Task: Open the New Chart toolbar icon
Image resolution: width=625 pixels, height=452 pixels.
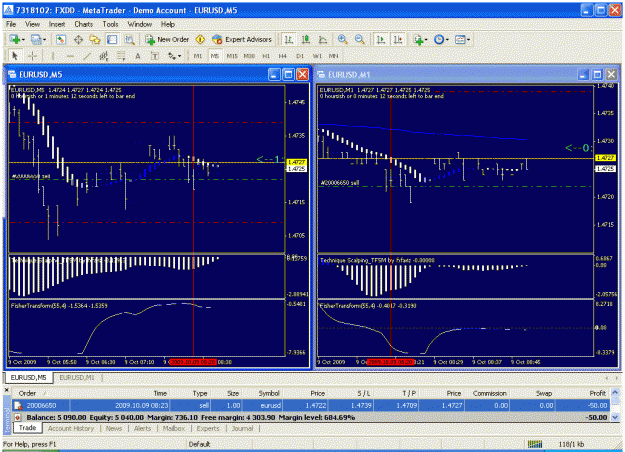Action: tap(15, 39)
